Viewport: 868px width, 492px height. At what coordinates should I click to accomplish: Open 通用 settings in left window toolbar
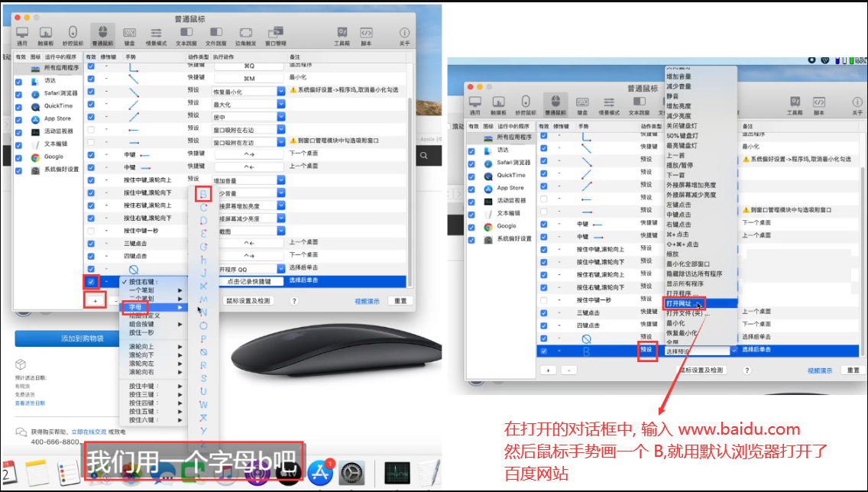click(22, 36)
